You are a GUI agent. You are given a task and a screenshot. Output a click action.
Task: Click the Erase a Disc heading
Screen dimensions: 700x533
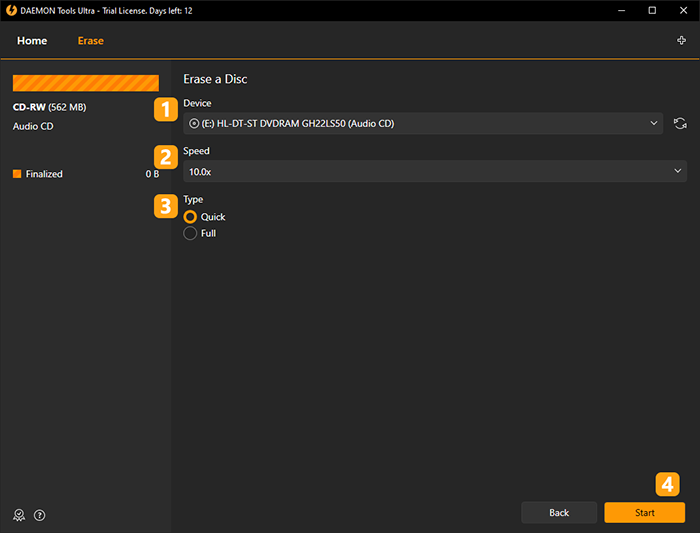coord(215,79)
